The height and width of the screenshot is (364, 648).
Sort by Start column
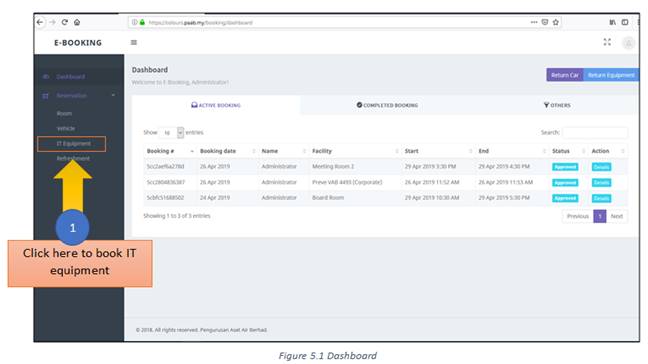click(x=438, y=151)
